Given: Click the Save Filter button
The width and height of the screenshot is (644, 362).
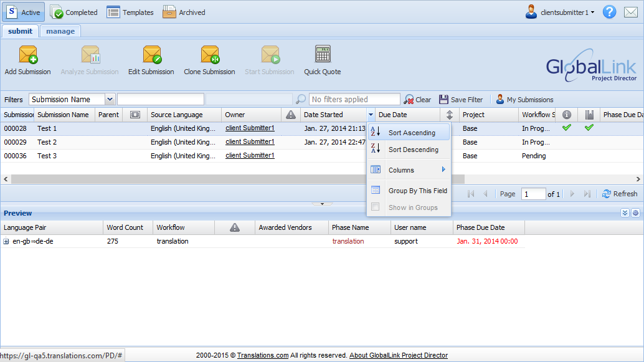Looking at the screenshot, I should pos(461,100).
